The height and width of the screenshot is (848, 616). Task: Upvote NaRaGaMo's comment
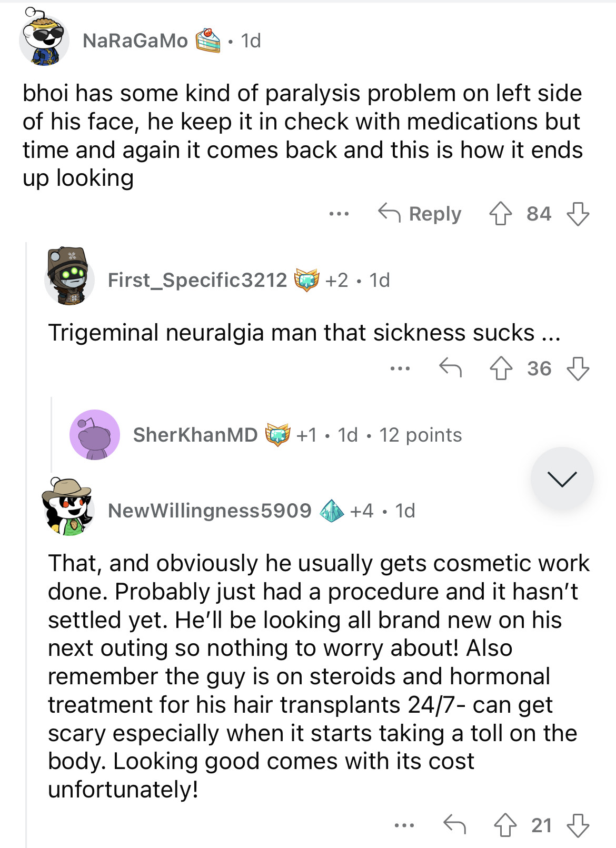(500, 214)
